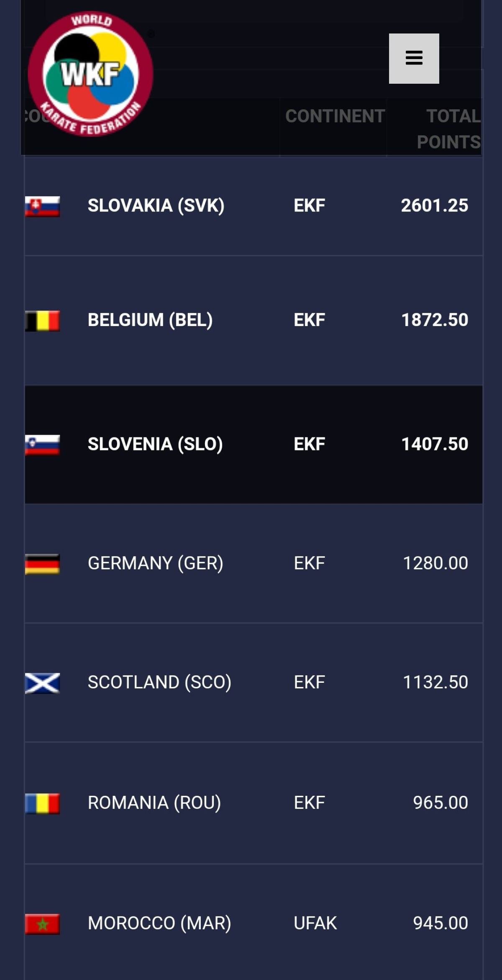Viewport: 502px width, 980px height.
Task: Click the Germany flag icon
Action: tap(42, 564)
